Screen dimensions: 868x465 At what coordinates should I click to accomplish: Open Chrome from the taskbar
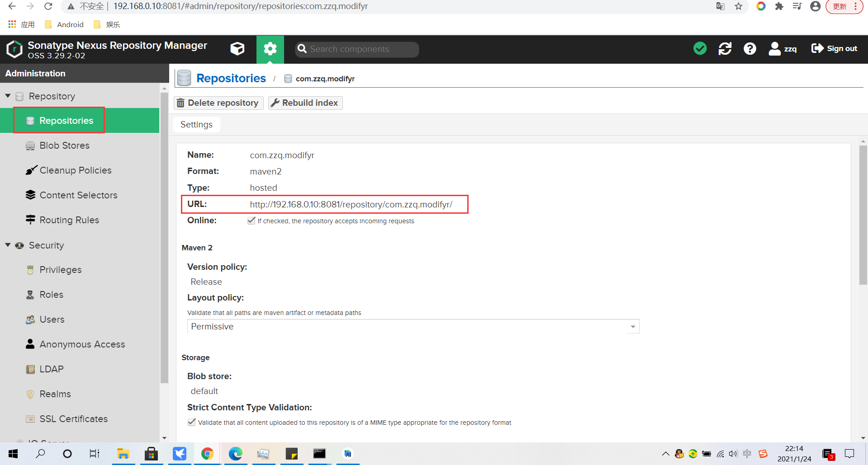[x=207, y=453]
